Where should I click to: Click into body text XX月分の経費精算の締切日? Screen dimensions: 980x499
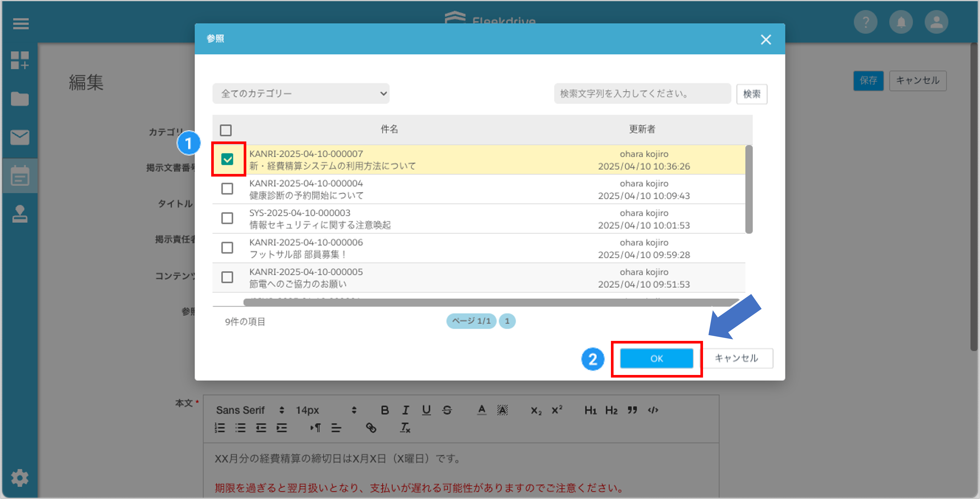(x=337, y=459)
